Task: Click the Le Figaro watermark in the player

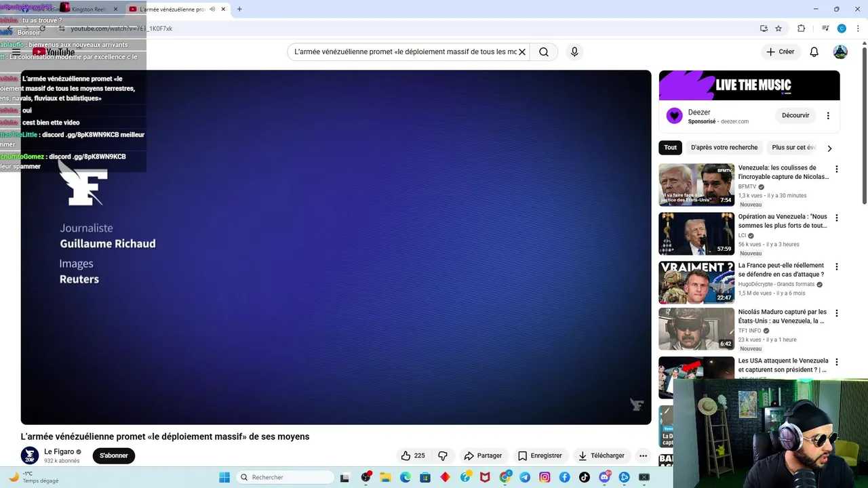Action: pos(637,405)
